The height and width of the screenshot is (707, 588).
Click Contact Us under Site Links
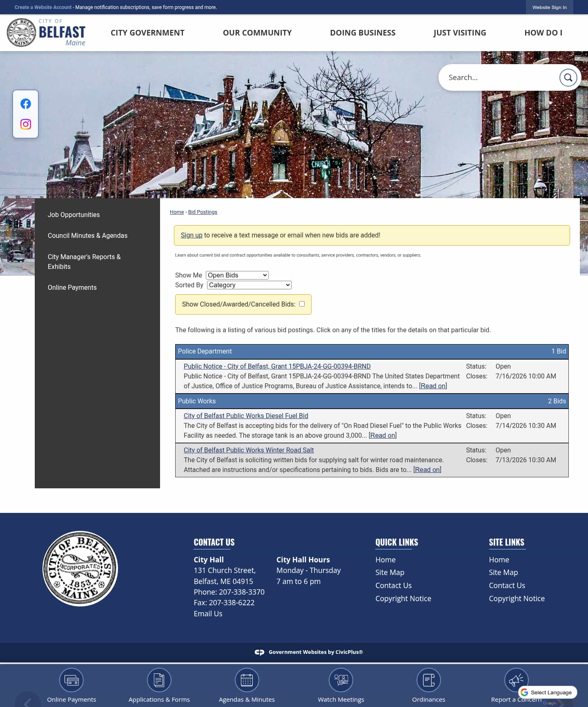[507, 585]
